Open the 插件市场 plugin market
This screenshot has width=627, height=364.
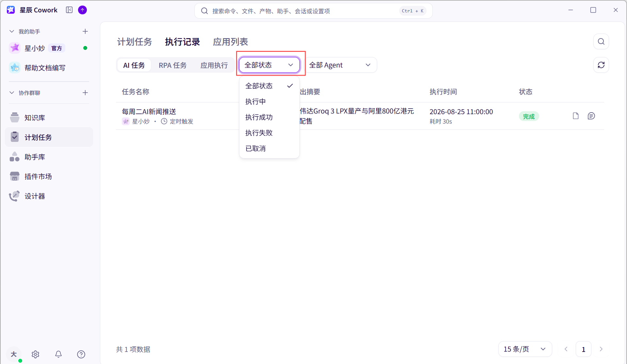point(49,176)
